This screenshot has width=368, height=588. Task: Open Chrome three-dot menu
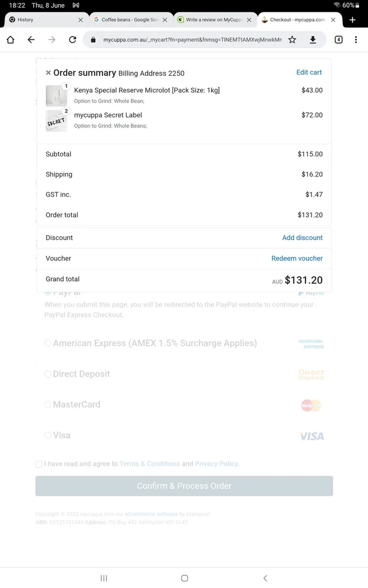pyautogui.click(x=356, y=40)
